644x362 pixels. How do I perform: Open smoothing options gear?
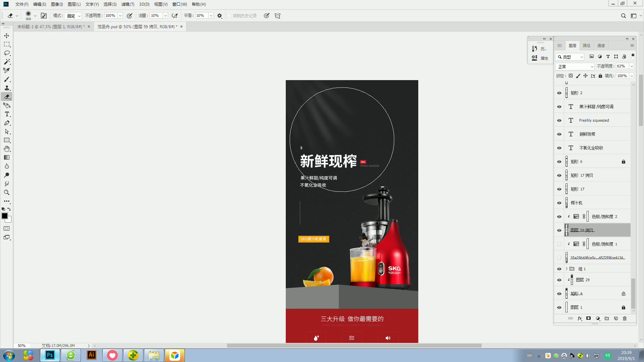coord(220,16)
